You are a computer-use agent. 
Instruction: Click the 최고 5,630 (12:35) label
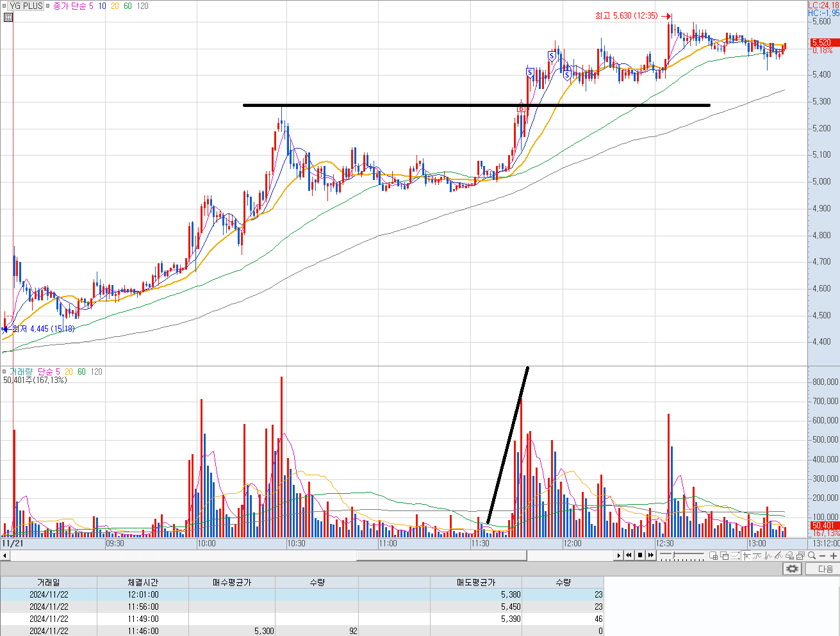[x=626, y=15]
